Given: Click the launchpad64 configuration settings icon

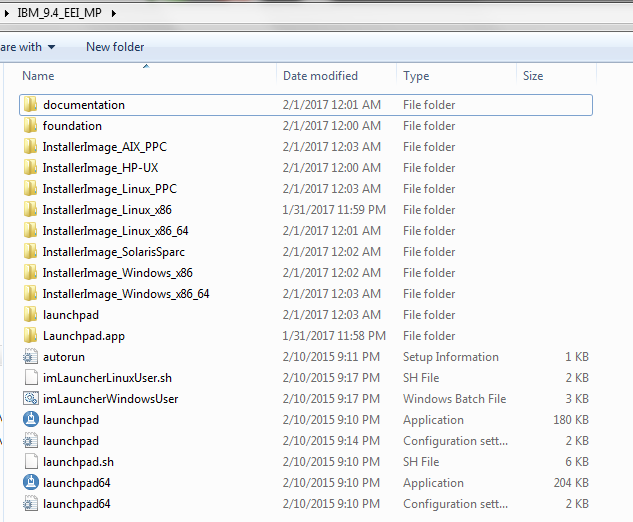Looking at the screenshot, I should point(30,504).
